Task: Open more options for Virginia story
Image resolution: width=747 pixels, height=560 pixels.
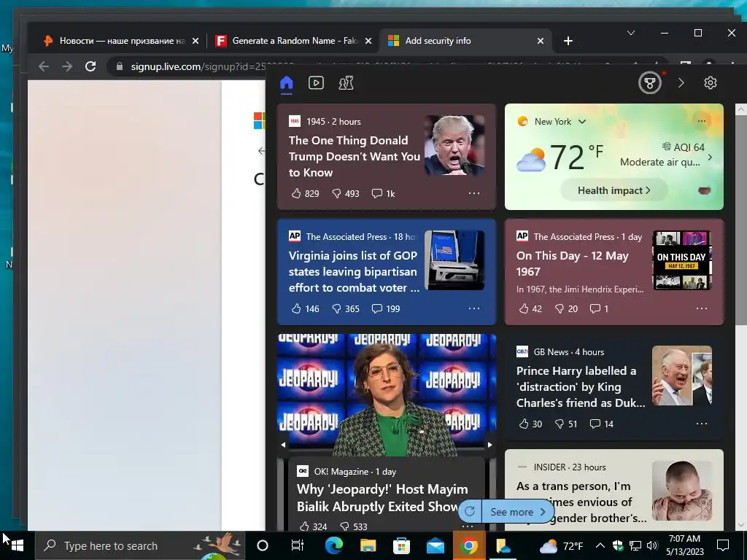Action: (x=474, y=308)
